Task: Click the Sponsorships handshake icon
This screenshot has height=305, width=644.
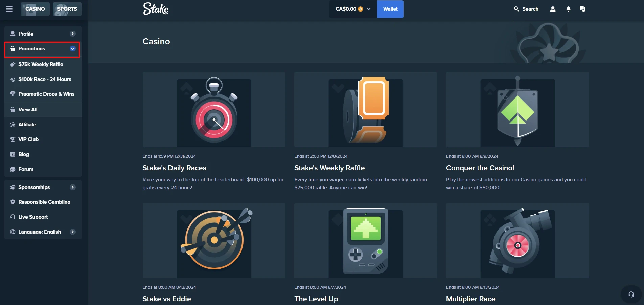Action: [x=13, y=187]
